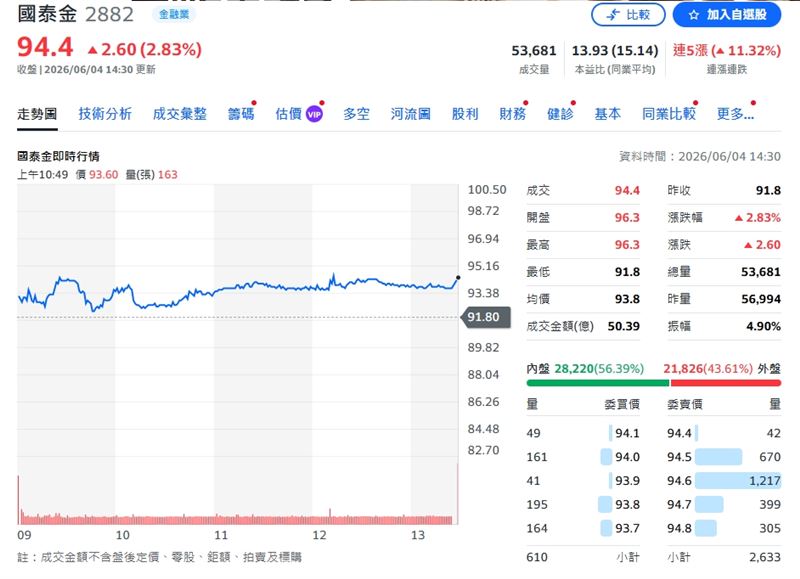The image size is (800, 579).
Task: Click the 國泰金即時行情 heading
Action: click(58, 156)
